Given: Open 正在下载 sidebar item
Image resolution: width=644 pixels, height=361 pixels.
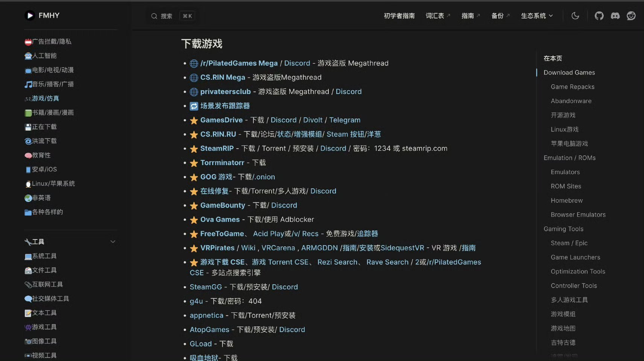Looking at the screenshot, I should point(41,127).
